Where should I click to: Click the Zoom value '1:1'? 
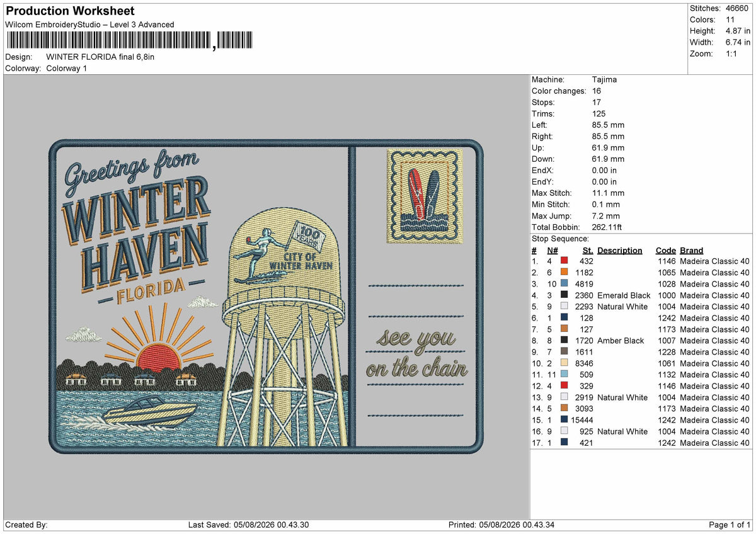coord(733,54)
